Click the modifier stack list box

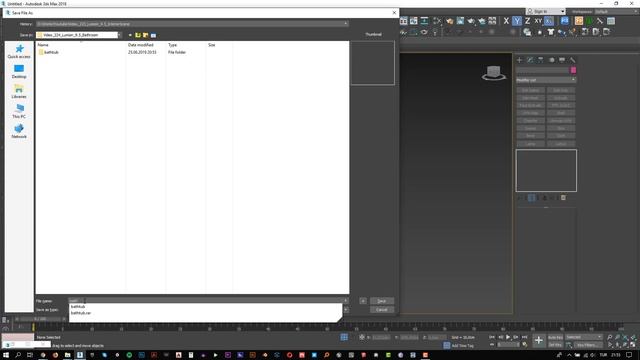546,170
